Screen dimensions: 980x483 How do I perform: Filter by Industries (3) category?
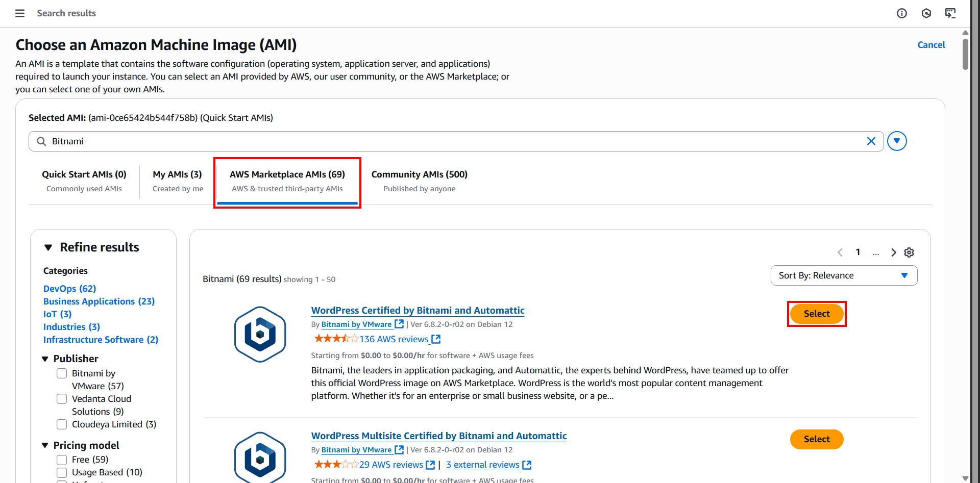tap(71, 327)
